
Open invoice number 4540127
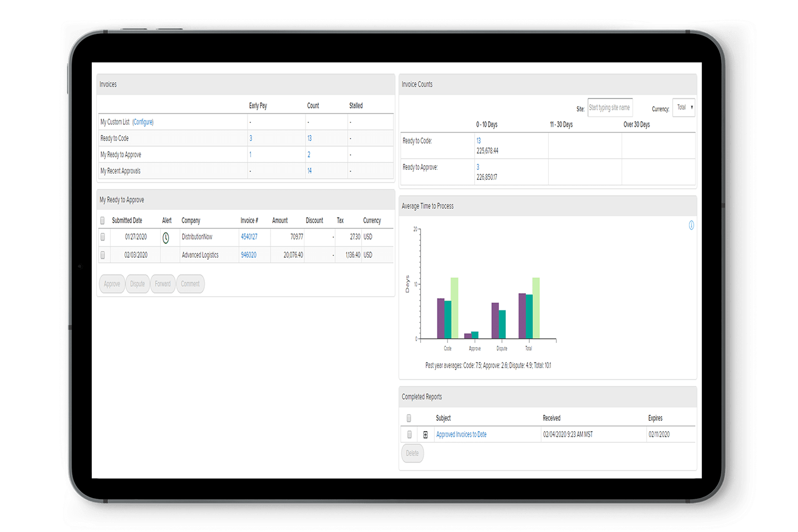tap(249, 237)
